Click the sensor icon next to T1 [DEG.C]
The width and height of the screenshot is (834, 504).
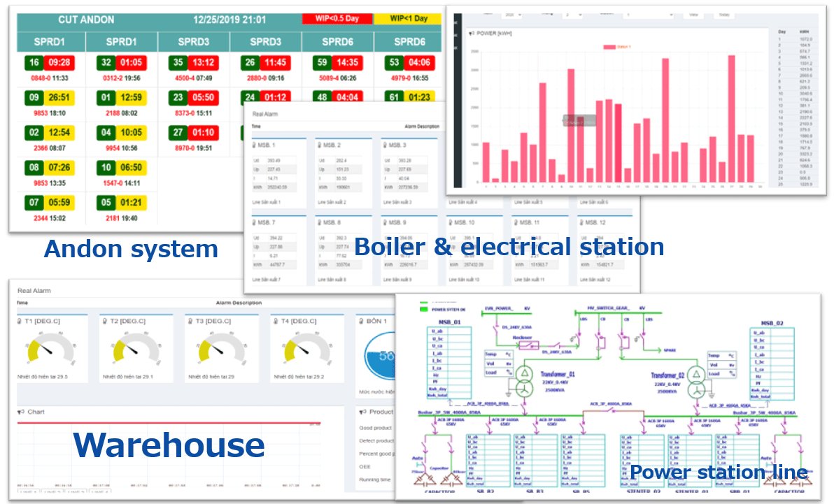point(20,321)
